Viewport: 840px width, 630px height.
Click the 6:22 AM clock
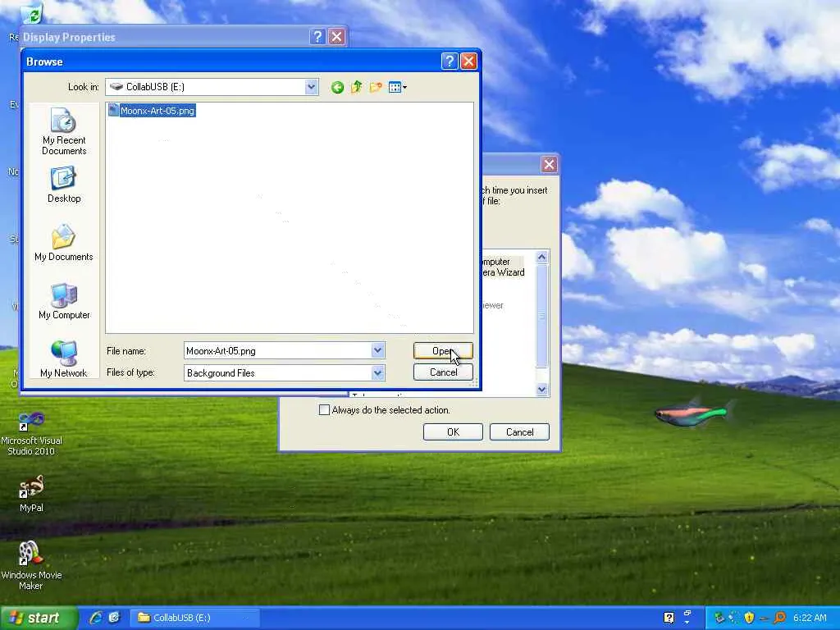click(x=810, y=618)
